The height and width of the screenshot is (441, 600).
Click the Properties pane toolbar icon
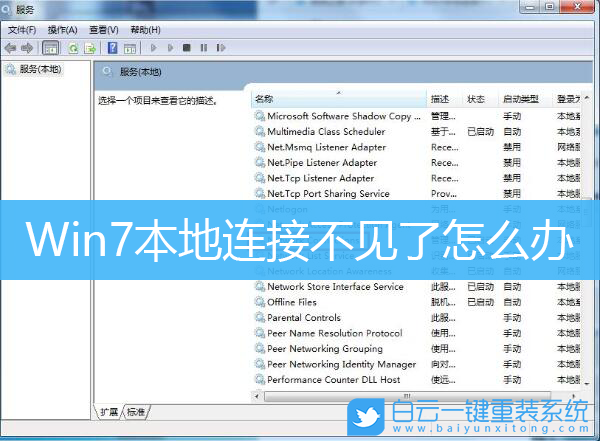(x=130, y=48)
